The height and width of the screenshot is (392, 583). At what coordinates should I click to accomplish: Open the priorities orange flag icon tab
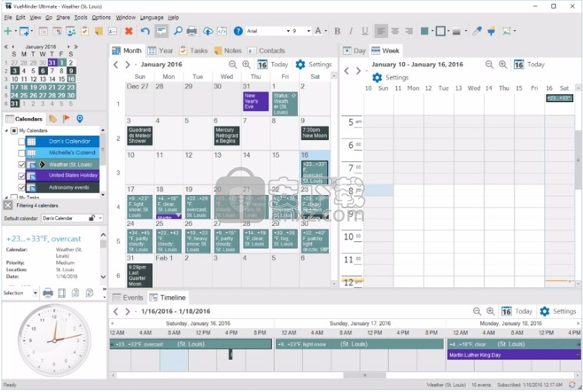(x=66, y=119)
